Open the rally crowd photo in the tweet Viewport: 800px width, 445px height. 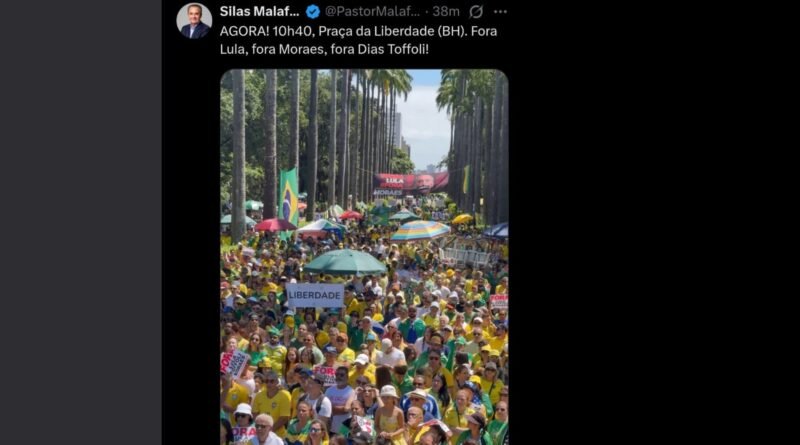coord(364,257)
